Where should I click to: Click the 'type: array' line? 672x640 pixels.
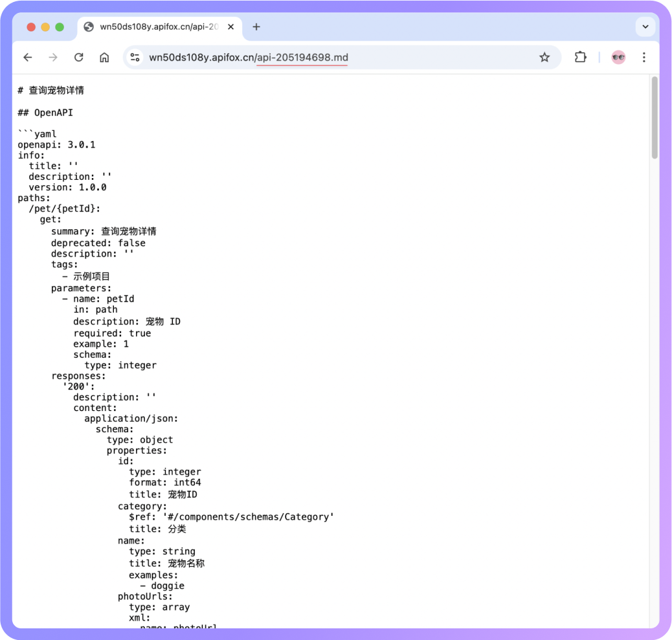159,607
